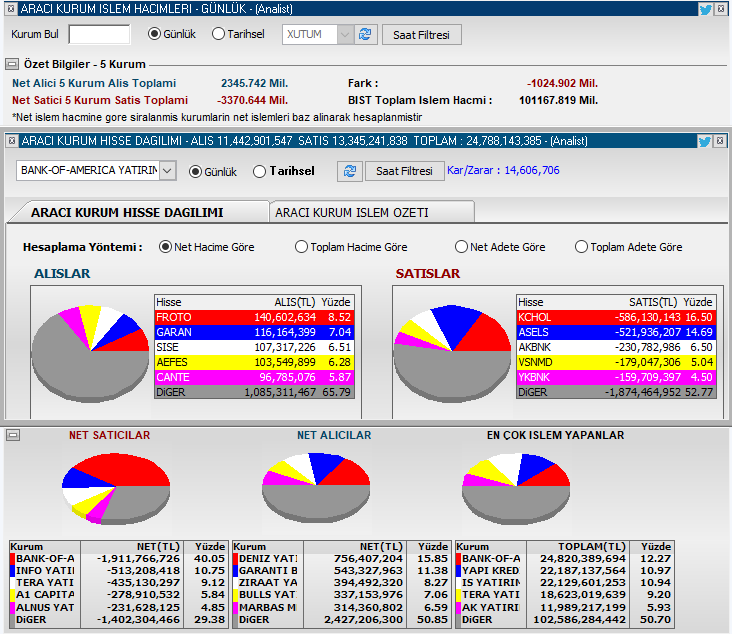732x634 pixels.
Task: Select YKBNK row in SATISLAR table
Action: point(616,377)
